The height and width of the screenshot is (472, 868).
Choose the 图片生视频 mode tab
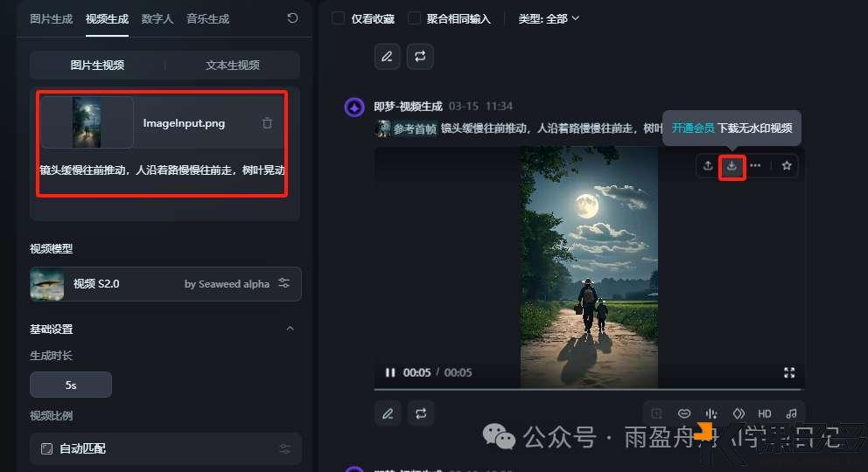click(x=97, y=66)
